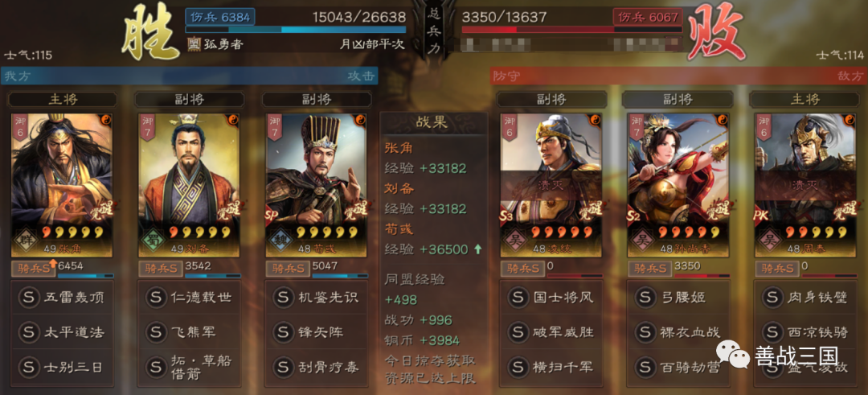Screen dimensions: 868x395
Task: Click the orange upgrade arrow on Zhang Jiao's 骑兵S
Action: coord(53,263)
